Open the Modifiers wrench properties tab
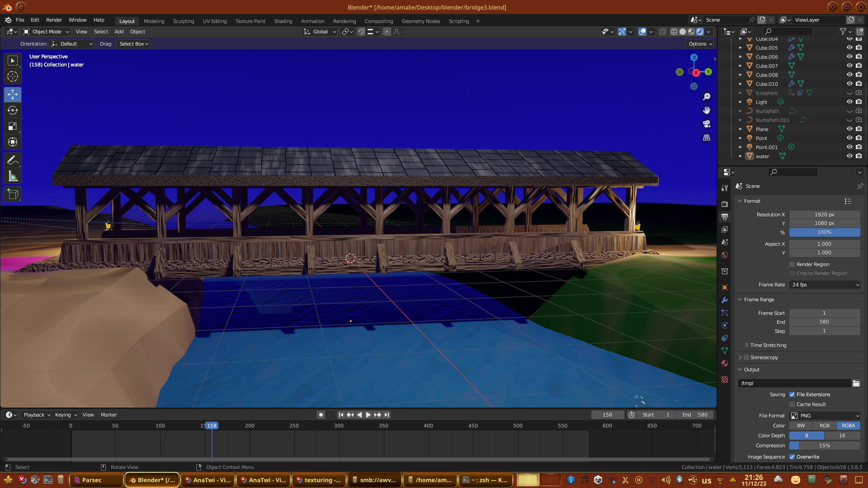Viewport: 868px width, 488px height. click(725, 300)
